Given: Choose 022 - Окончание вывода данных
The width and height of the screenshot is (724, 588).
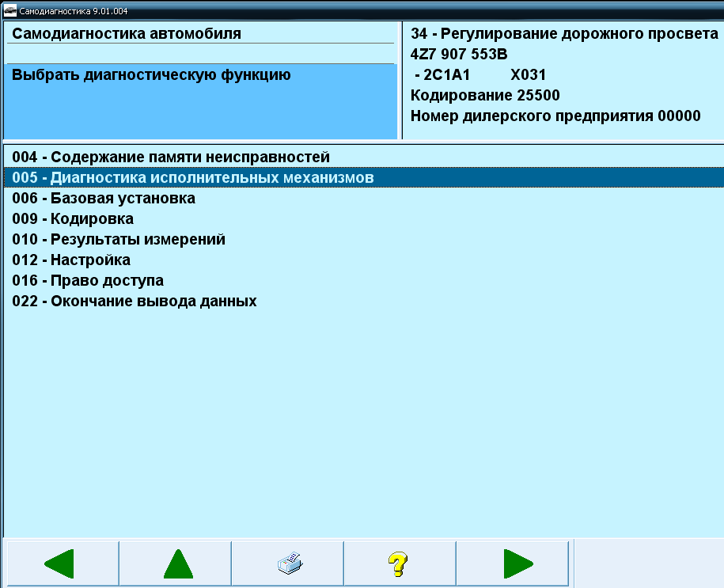Looking at the screenshot, I should tap(364, 301).
